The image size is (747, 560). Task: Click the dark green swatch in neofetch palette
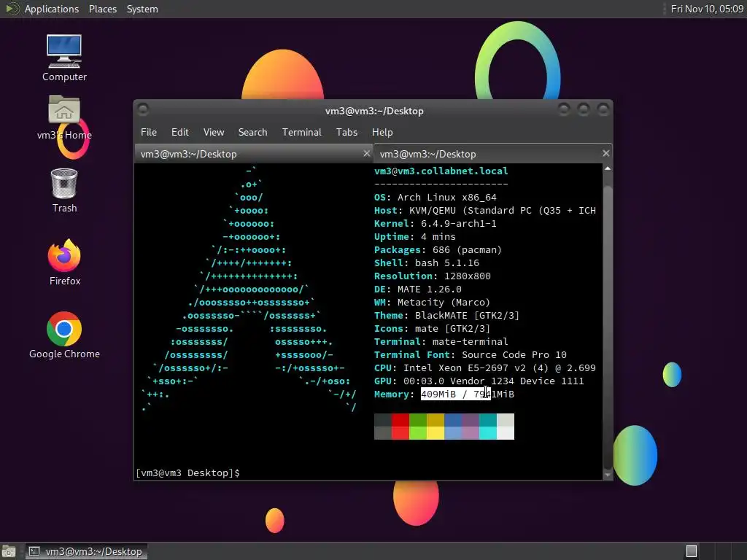[418, 419]
